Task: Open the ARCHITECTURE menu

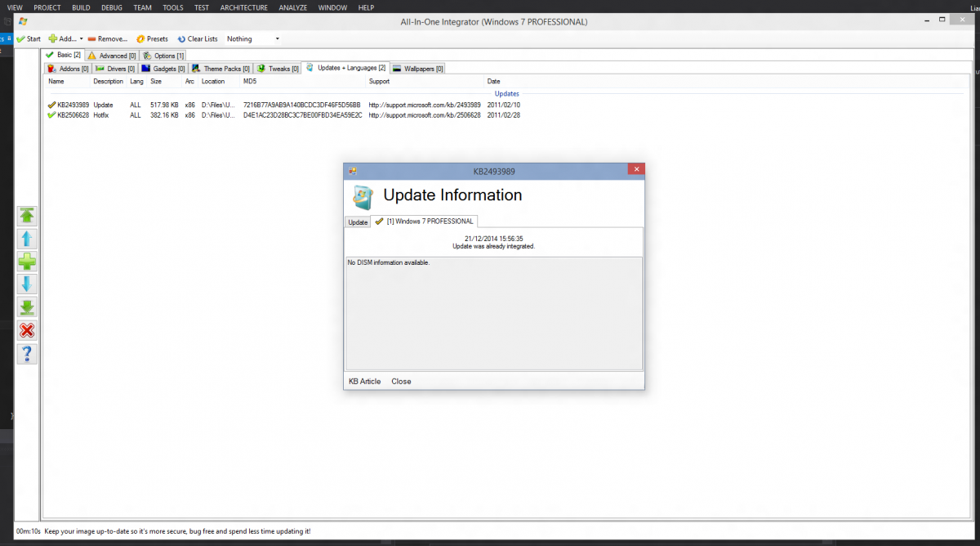Action: [x=244, y=7]
